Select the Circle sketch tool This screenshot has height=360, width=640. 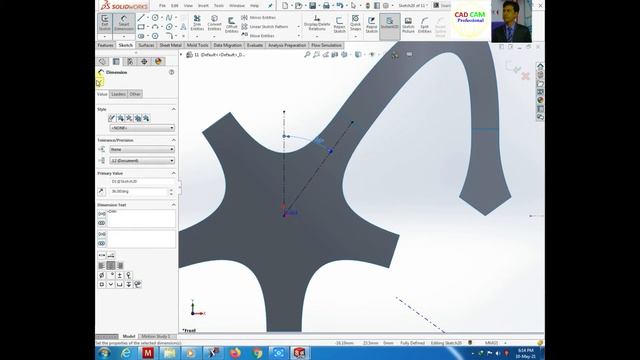pyautogui.click(x=155, y=18)
